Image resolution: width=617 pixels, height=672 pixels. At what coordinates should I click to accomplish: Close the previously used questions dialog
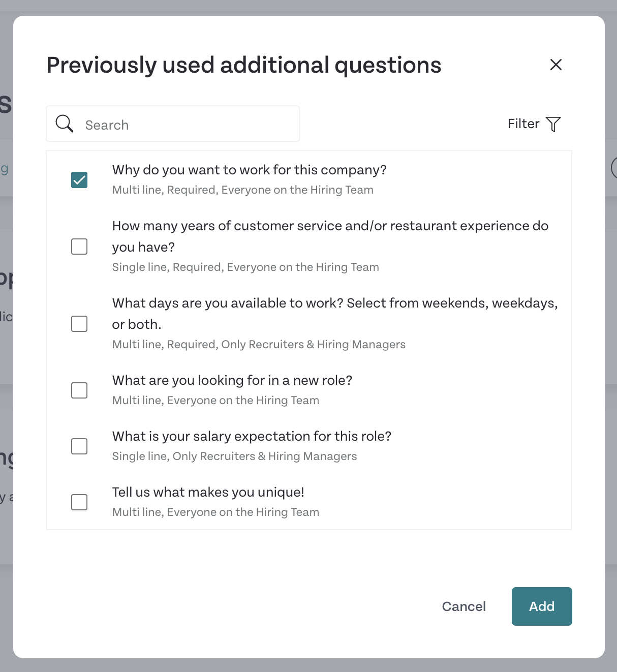point(556,65)
